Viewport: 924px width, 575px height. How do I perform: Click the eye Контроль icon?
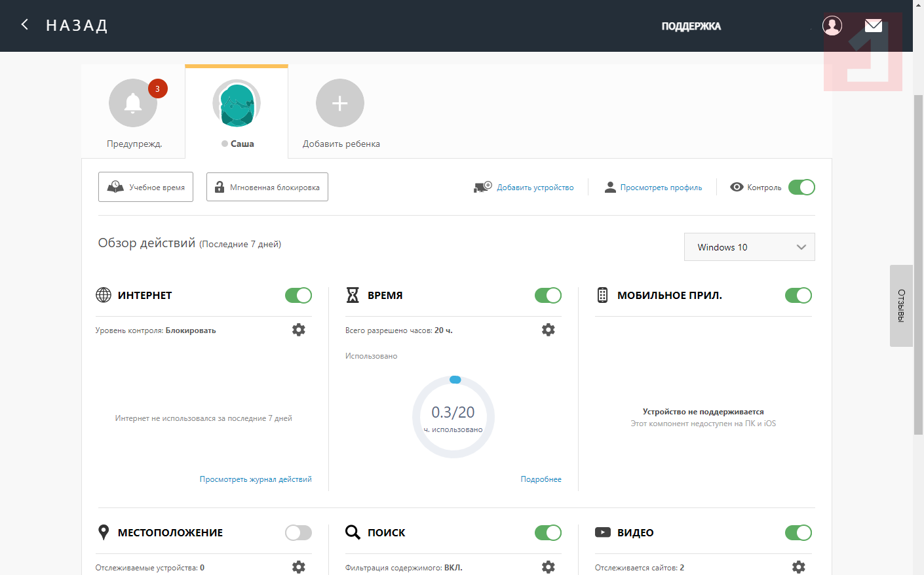737,187
